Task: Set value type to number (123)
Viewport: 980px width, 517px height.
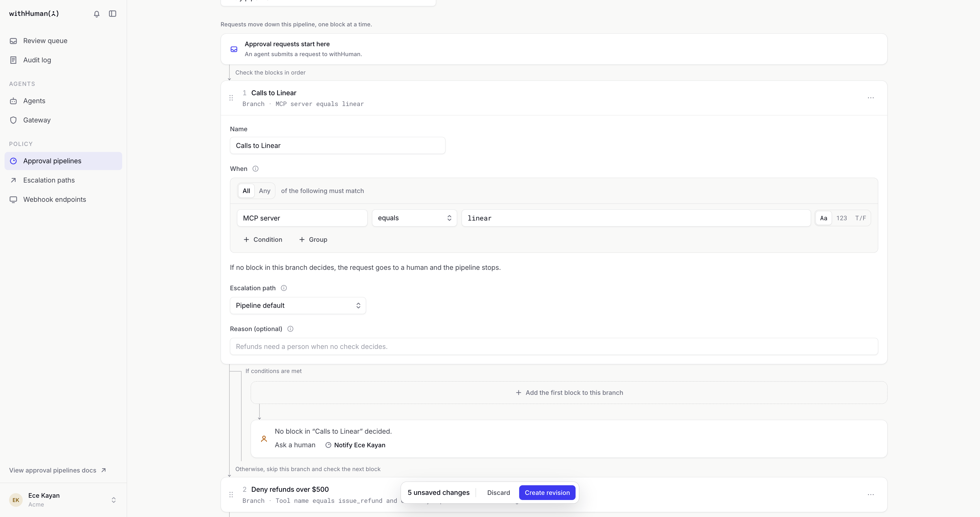Action: point(842,218)
